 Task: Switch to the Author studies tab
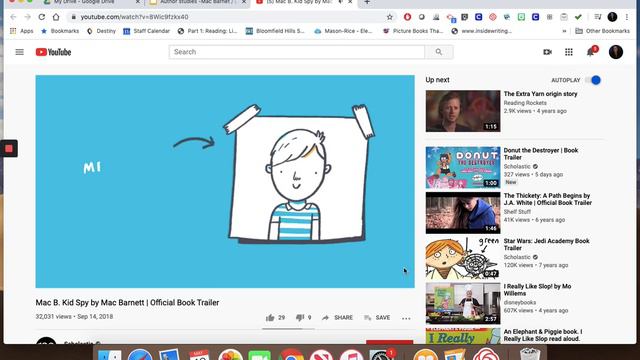click(198, 2)
